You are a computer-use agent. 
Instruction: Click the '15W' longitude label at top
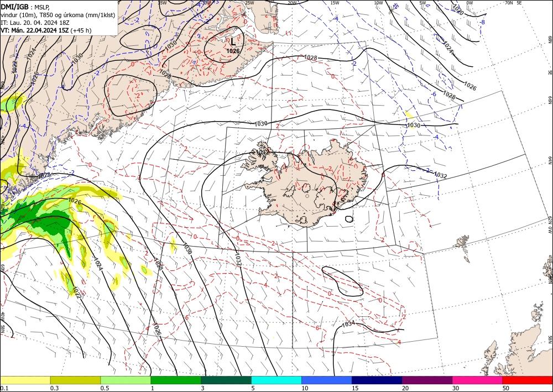335,3
